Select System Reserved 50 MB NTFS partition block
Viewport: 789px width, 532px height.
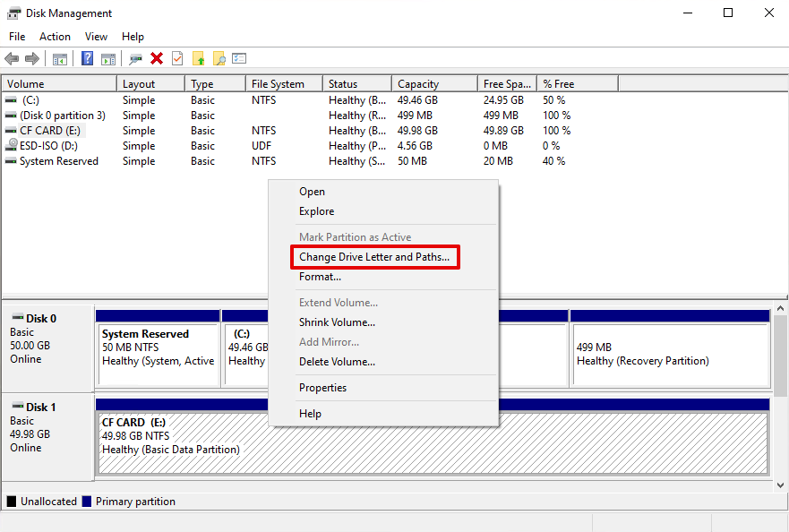click(158, 348)
